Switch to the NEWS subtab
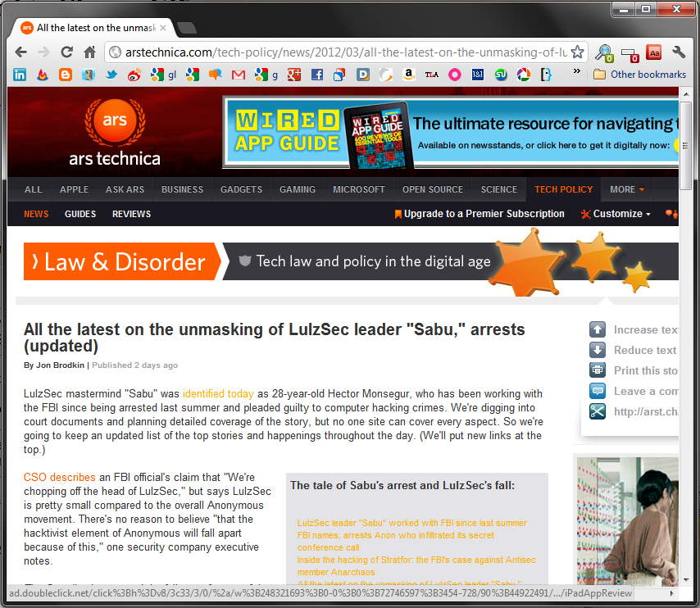The image size is (700, 608). [36, 214]
